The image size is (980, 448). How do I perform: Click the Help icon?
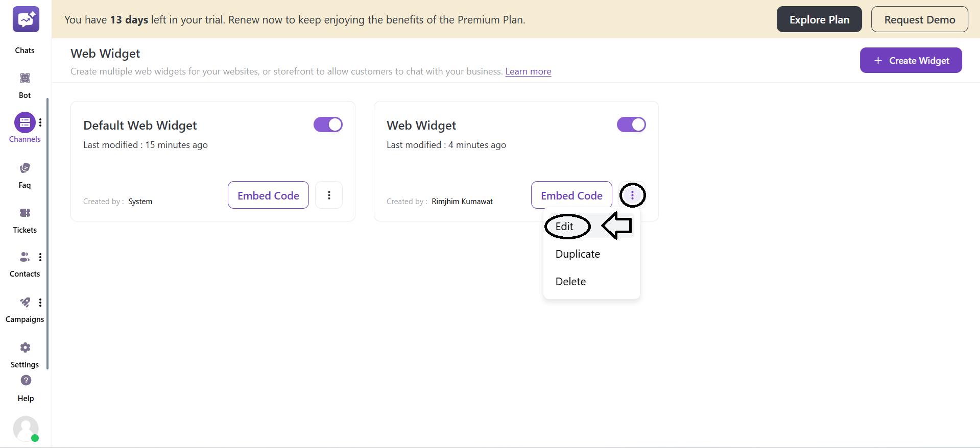pos(25,381)
